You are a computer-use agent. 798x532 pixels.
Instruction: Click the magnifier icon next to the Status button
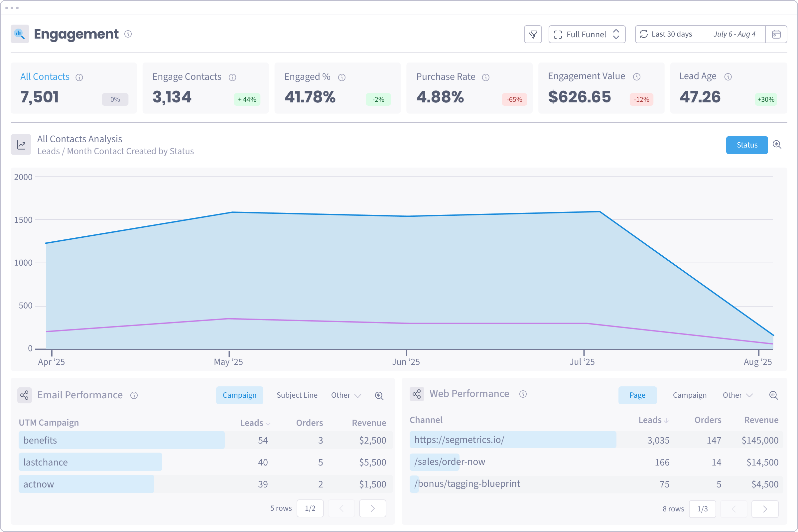tap(777, 145)
